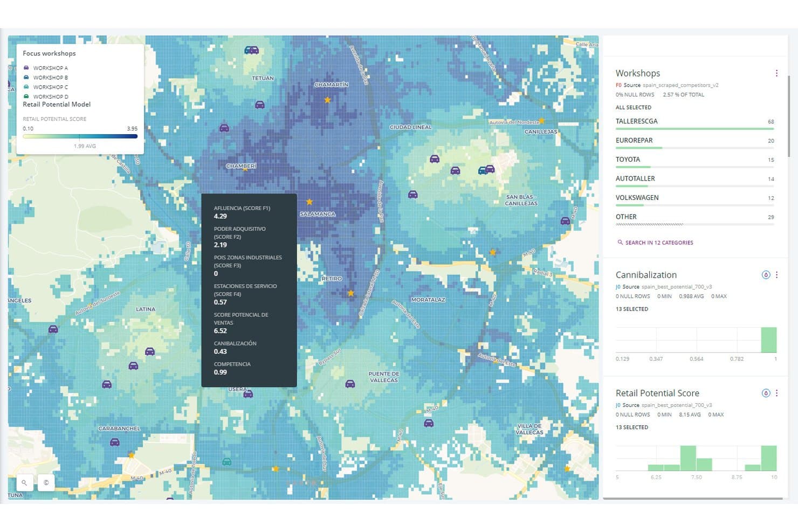Open the Cannibalization widget three-dot menu
Screen dimensions: 798x532
coord(776,275)
